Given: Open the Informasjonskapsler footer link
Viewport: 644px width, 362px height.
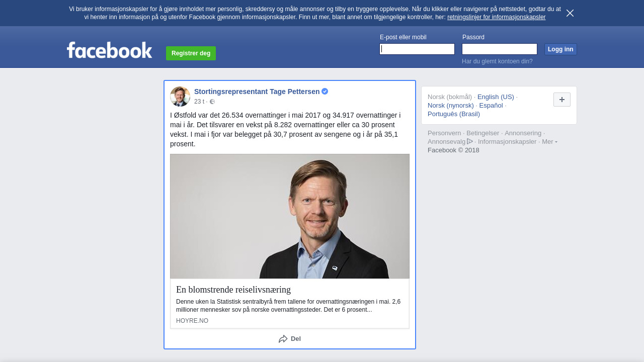Looking at the screenshot, I should 507,141.
